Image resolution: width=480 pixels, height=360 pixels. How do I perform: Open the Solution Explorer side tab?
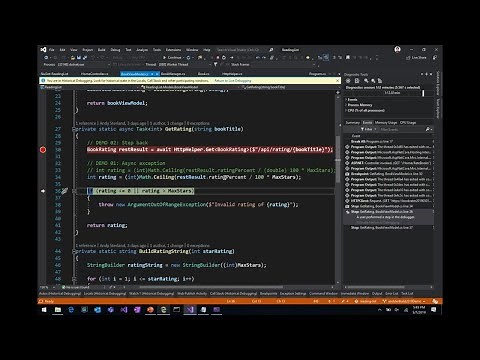438,83
